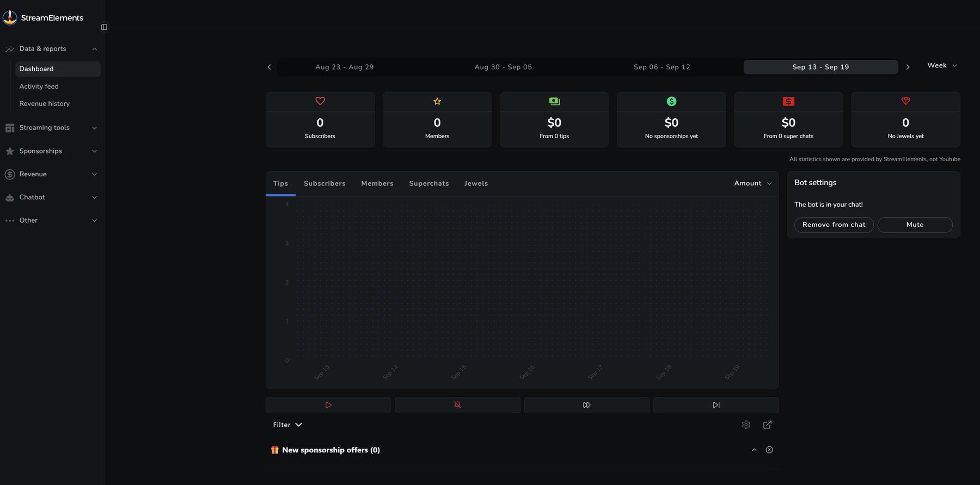Viewport: 980px width, 485px height.
Task: Expand the Revenue menu chevron
Action: click(x=94, y=174)
